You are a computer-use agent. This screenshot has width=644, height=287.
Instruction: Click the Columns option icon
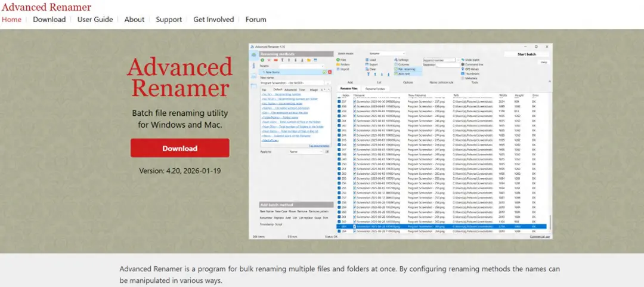[x=395, y=64]
